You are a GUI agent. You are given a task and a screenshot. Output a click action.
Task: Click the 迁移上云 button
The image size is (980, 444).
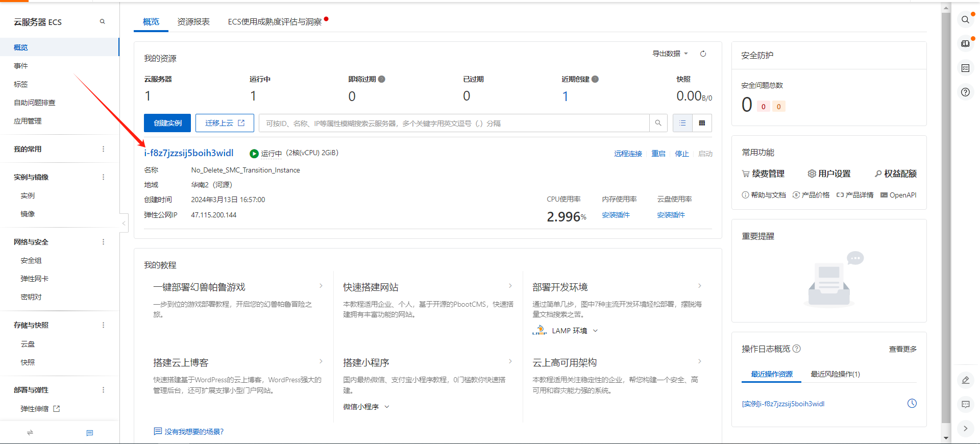(225, 123)
